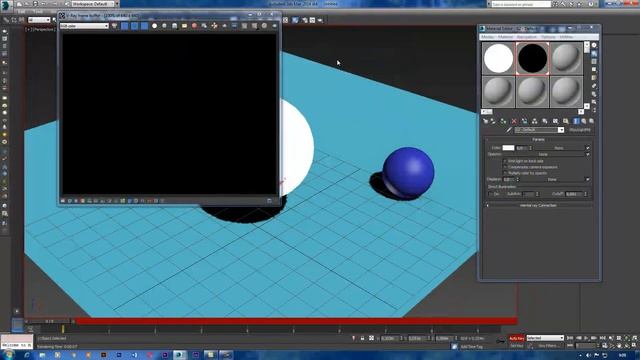This screenshot has height=360, width=640.
Task: Toggle alpha channel white circle in frame buffer
Action: [x=154, y=26]
